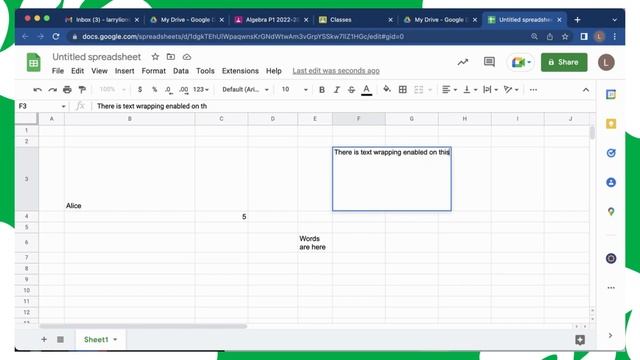Open the Insert menu
The width and height of the screenshot is (640, 360).
pyautogui.click(x=124, y=71)
